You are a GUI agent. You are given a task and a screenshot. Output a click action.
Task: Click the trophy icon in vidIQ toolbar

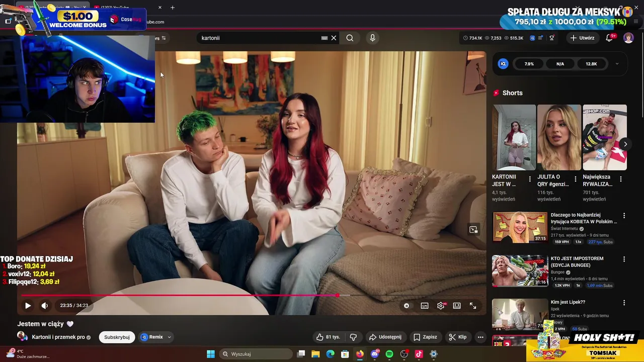click(552, 38)
